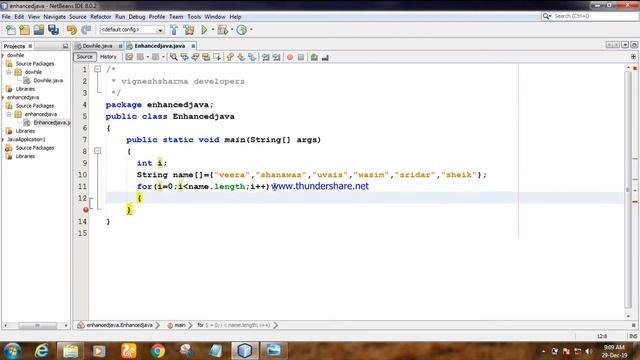Open the Profile Project dropdown arrow
640x360 pixels.
251,30
